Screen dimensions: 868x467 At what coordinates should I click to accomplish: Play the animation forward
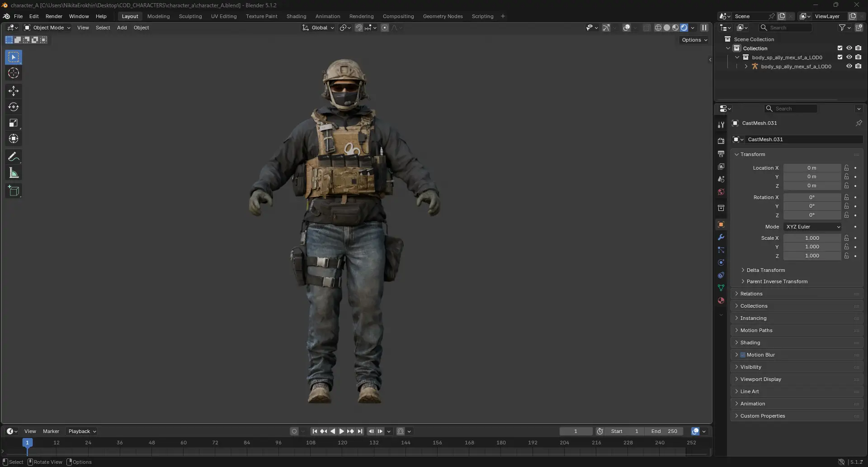tap(342, 431)
